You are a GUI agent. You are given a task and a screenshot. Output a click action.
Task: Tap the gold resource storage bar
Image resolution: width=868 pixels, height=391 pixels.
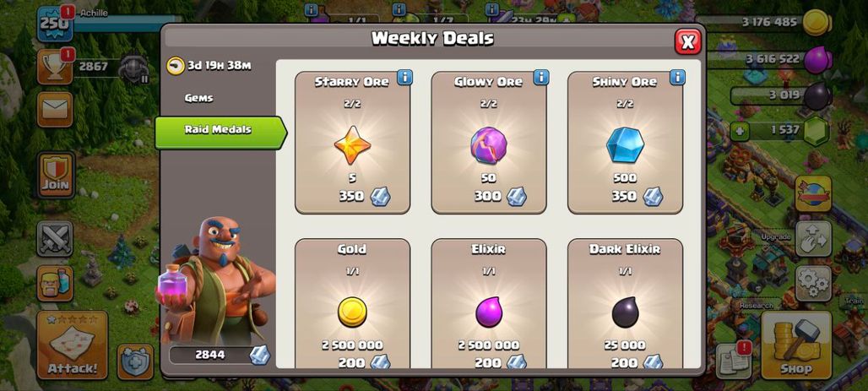771,22
